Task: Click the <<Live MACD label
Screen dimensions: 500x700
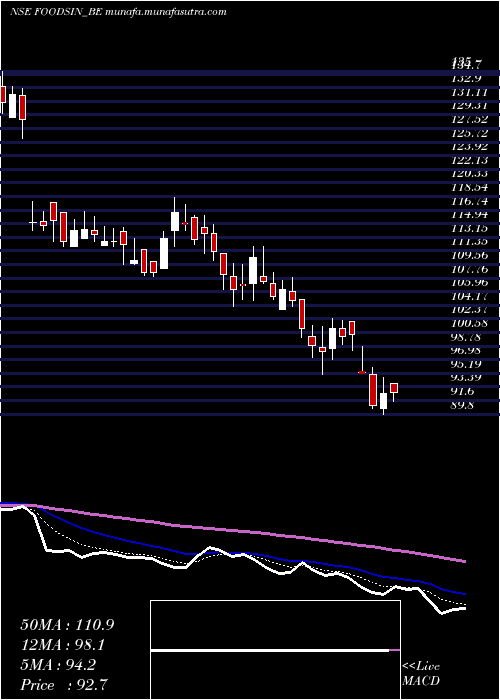Action: (421, 674)
